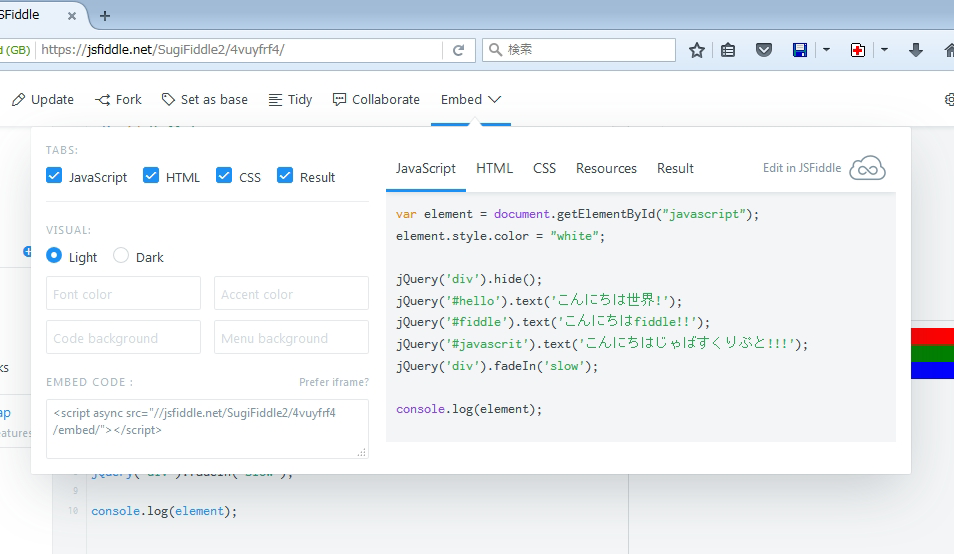Click the Fork icon in JSFiddle toolbar
The image size is (954, 554).
(x=102, y=99)
